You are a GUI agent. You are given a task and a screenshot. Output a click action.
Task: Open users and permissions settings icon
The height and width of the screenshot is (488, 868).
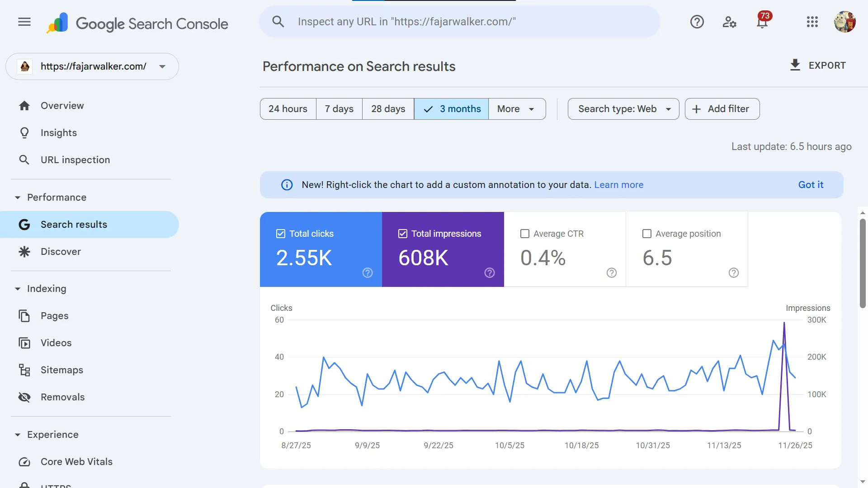(729, 22)
